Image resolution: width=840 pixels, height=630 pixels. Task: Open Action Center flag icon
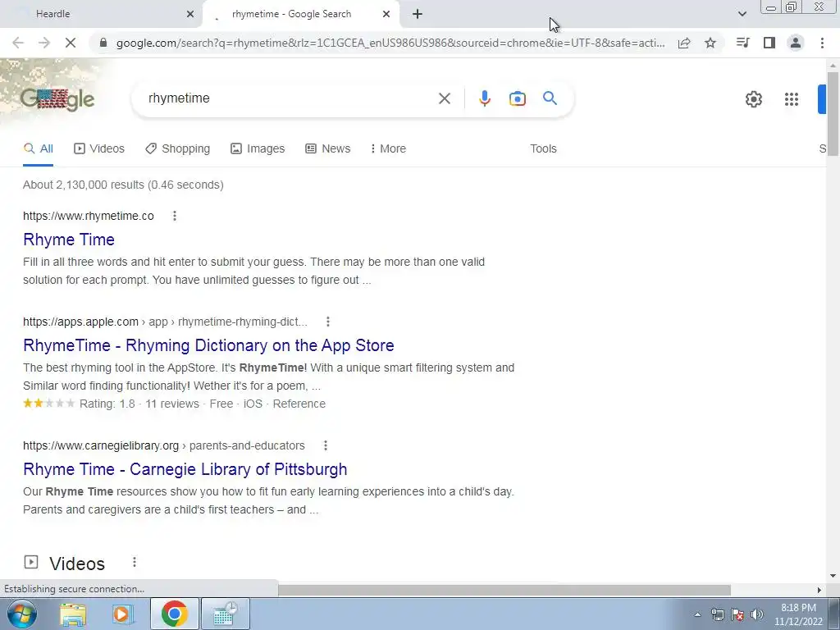pyautogui.click(x=737, y=614)
